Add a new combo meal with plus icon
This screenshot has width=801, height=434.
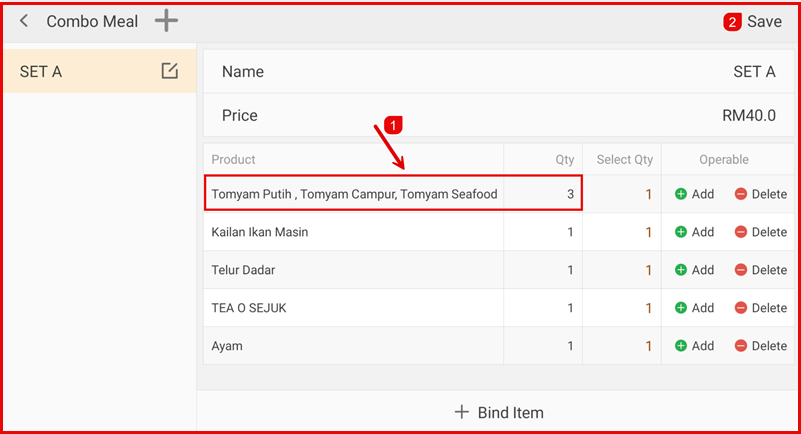[x=166, y=21]
